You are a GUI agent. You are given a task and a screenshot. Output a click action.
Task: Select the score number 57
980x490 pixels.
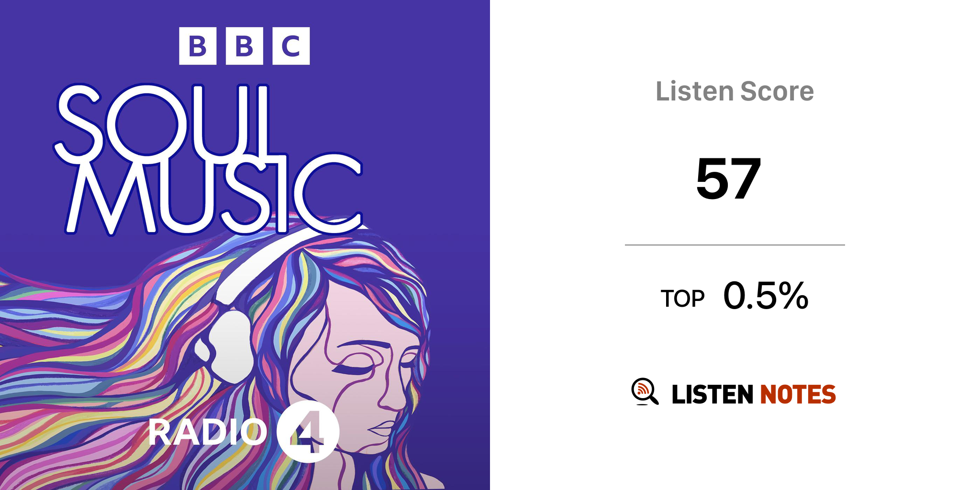728,179
